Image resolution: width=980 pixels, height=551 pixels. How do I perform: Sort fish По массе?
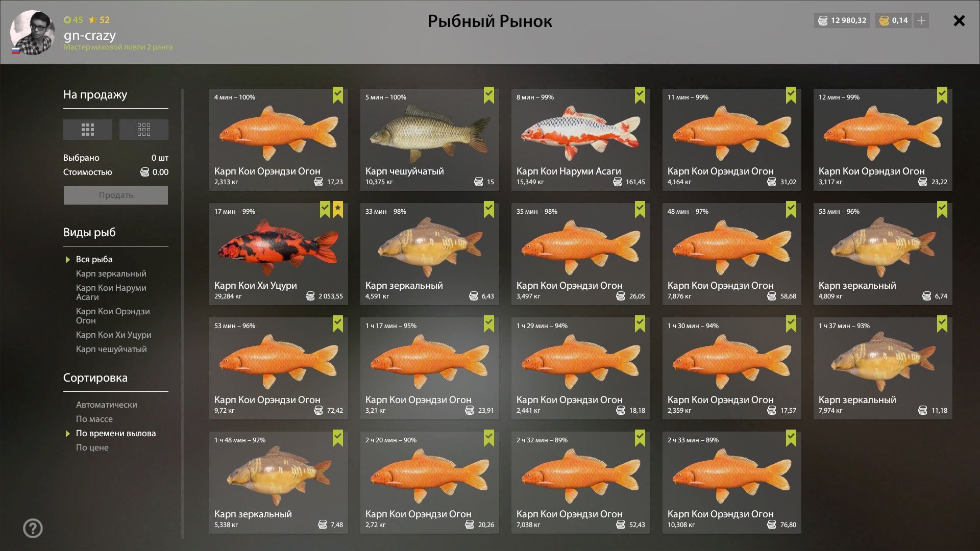tap(94, 419)
